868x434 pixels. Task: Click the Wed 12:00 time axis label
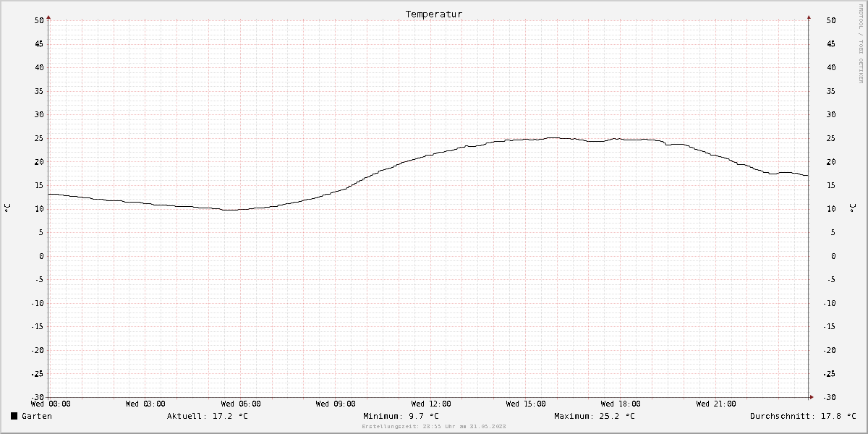click(431, 404)
